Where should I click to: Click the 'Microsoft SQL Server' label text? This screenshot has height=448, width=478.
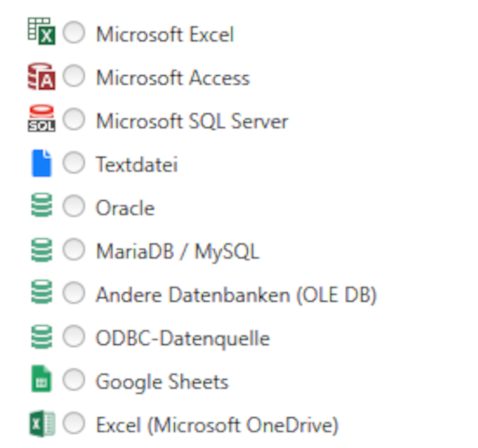click(192, 122)
